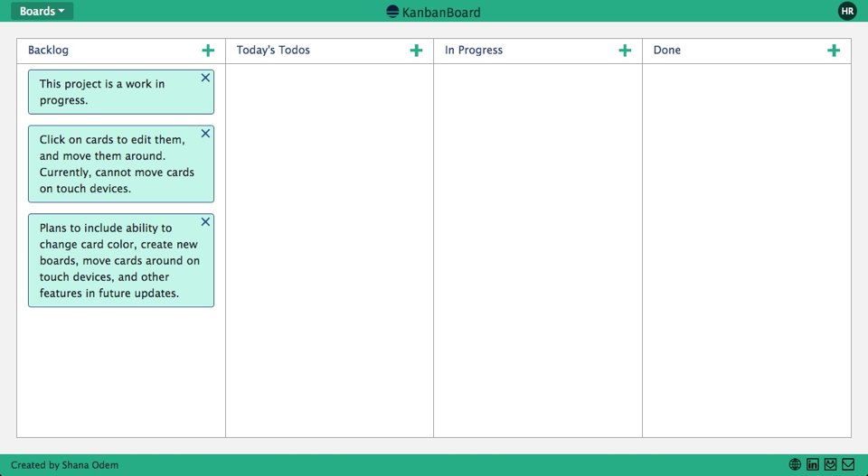The image size is (868, 476).
Task: Add a card to In Progress column
Action: [x=625, y=51]
